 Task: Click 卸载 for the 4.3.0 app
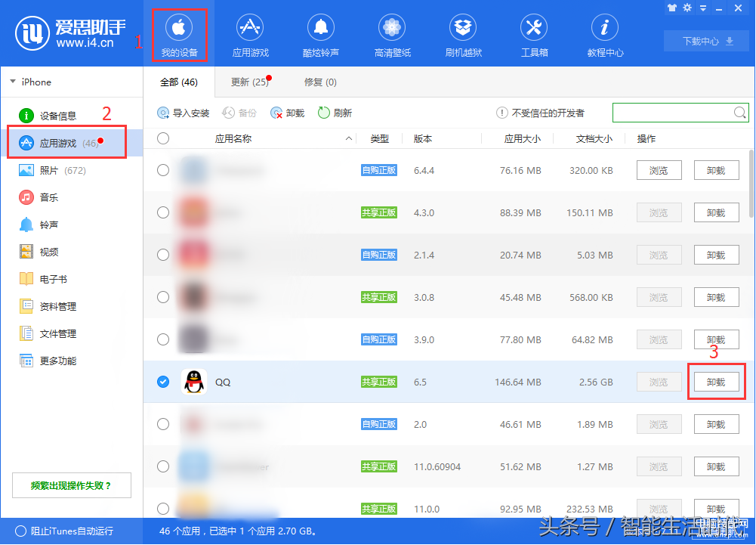tap(716, 212)
